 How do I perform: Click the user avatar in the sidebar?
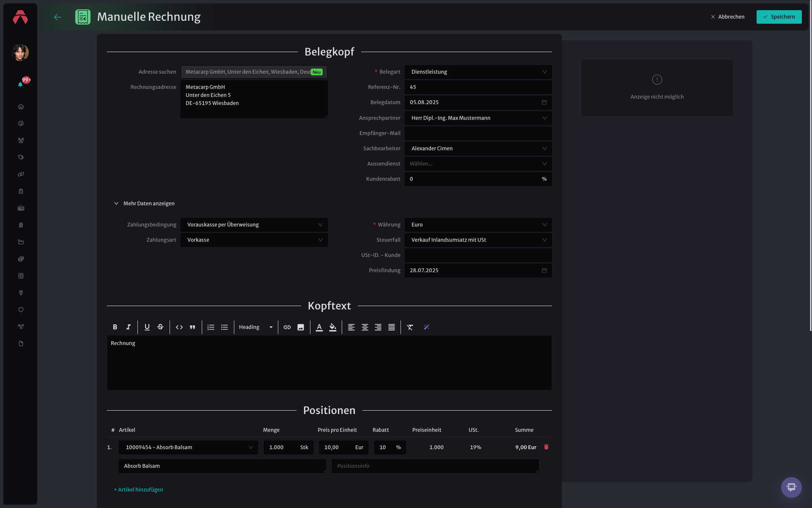click(20, 52)
